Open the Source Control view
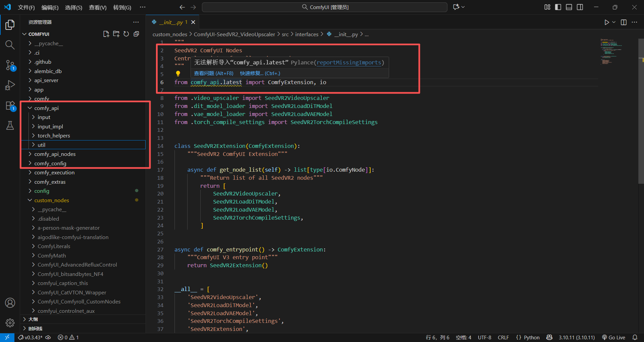Image resolution: width=644 pixels, height=342 pixels. pos(10,65)
